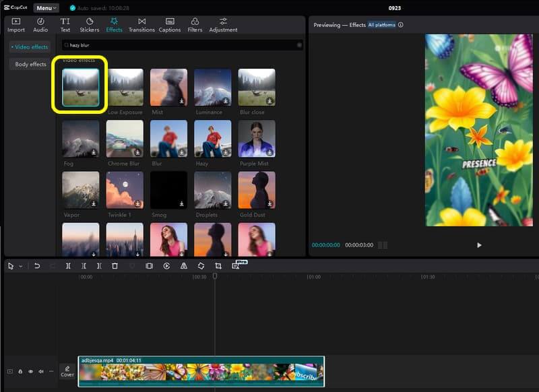Viewport: 539px width, 392px height.
Task: Click the rotate icon in timeline toolbar
Action: (201, 266)
